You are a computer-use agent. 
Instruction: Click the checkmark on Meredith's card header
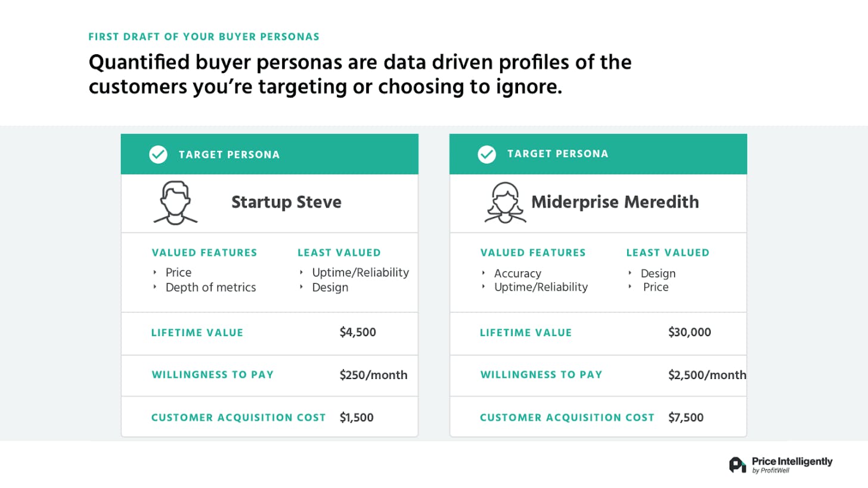(x=487, y=154)
